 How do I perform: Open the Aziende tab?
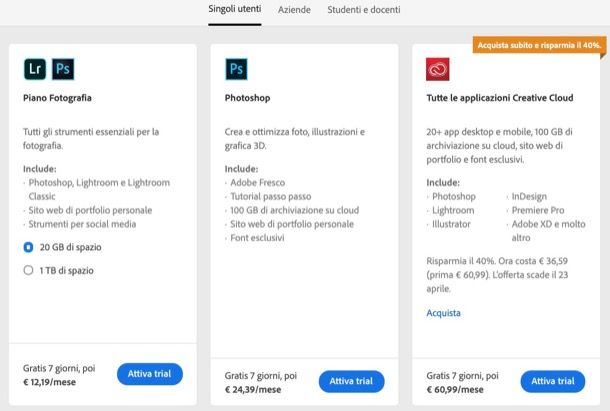coord(294,10)
